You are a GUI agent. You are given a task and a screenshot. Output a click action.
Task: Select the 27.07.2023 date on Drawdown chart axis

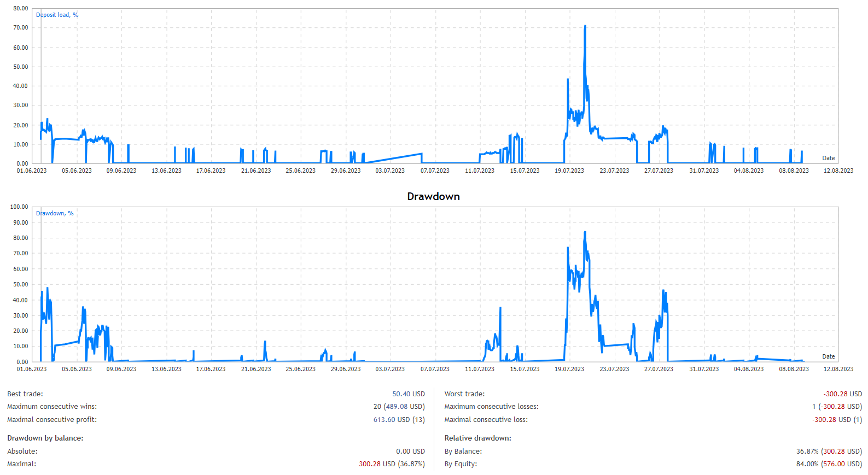coord(659,369)
